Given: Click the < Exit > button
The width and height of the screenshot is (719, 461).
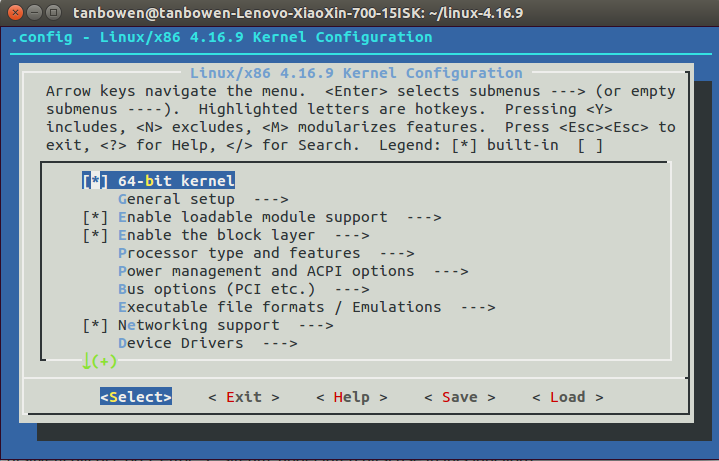Looking at the screenshot, I should [244, 397].
